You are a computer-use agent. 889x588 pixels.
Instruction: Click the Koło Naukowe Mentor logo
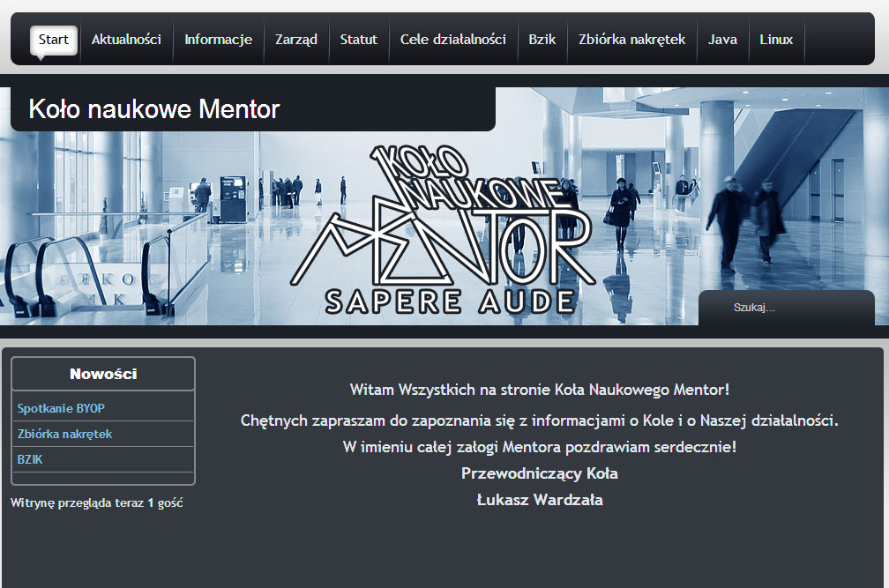(444, 229)
